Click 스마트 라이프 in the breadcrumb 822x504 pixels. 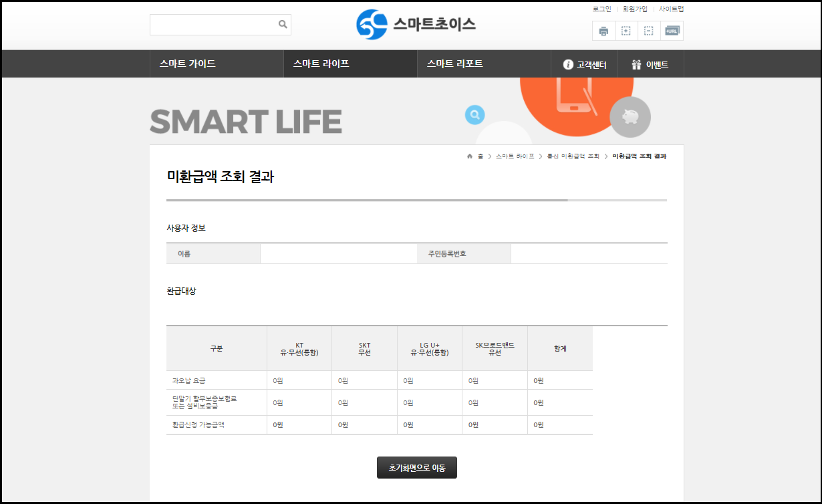pos(515,156)
